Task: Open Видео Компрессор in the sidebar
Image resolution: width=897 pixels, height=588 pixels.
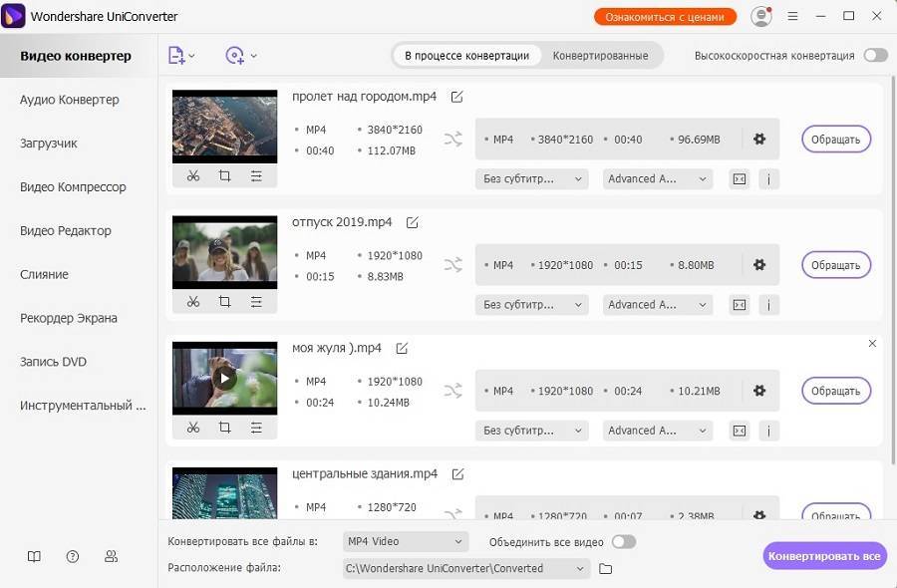Action: click(73, 187)
